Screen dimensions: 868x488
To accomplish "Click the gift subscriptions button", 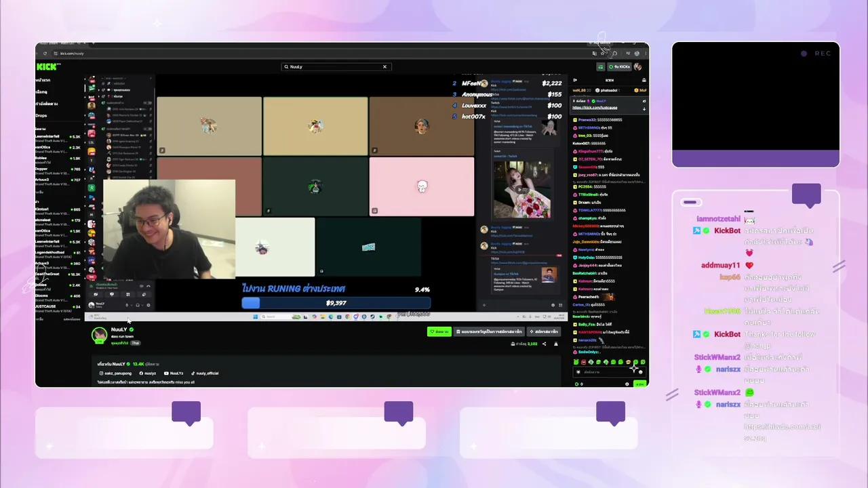I will pos(489,331).
